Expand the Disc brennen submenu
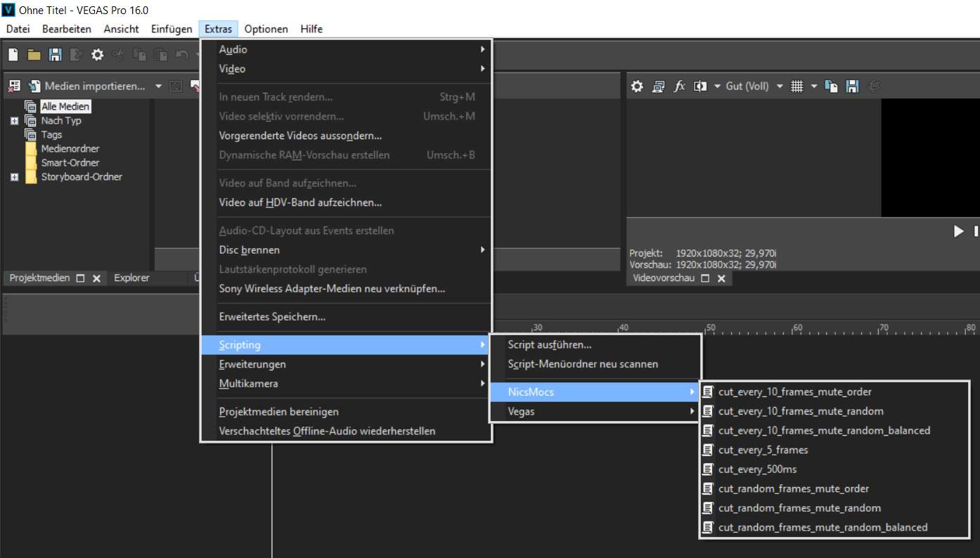Image resolution: width=980 pixels, height=558 pixels. coord(347,250)
